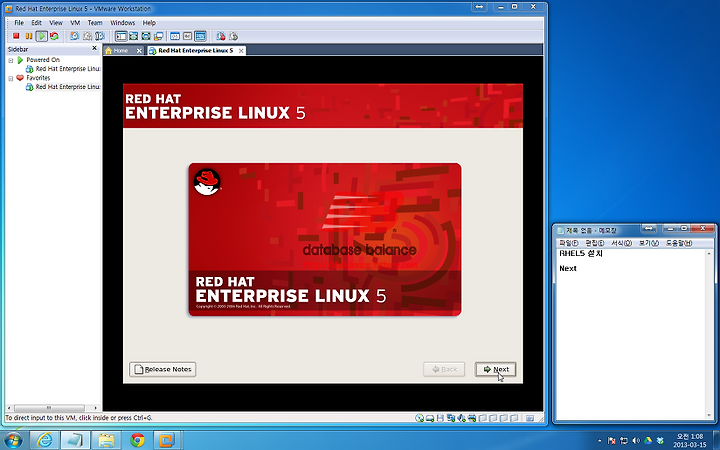Click the Notepad scrollbar down arrow

tap(709, 415)
